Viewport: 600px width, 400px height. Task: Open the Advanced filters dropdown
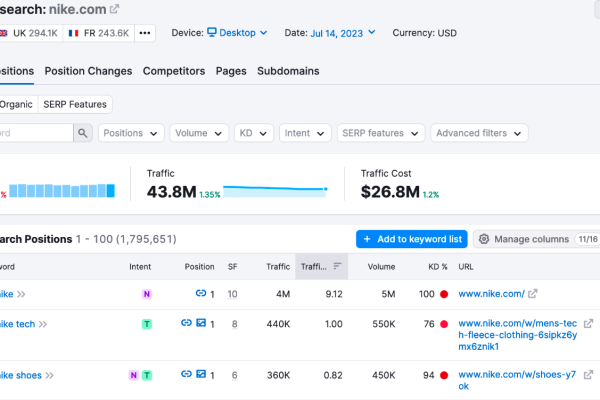[x=479, y=133]
